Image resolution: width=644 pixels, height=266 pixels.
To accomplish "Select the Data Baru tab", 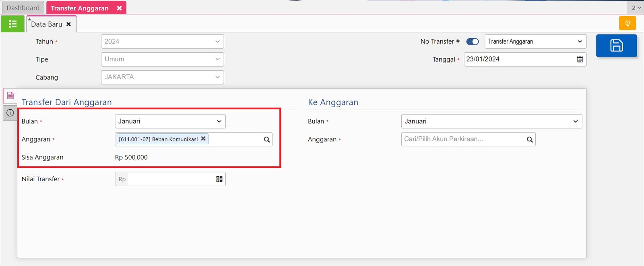I will tap(46, 25).
